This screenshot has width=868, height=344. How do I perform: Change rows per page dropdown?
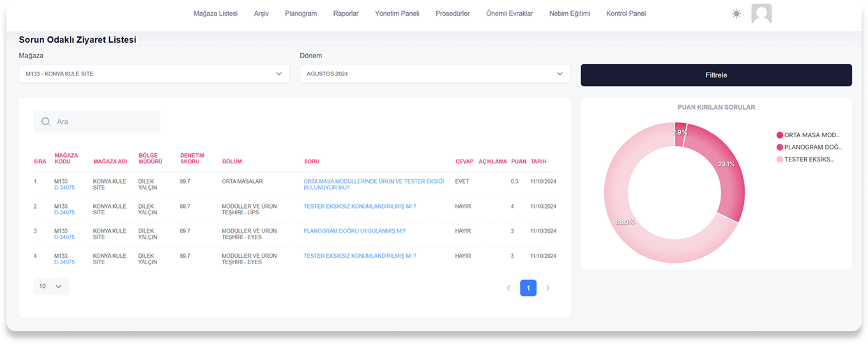pos(51,287)
